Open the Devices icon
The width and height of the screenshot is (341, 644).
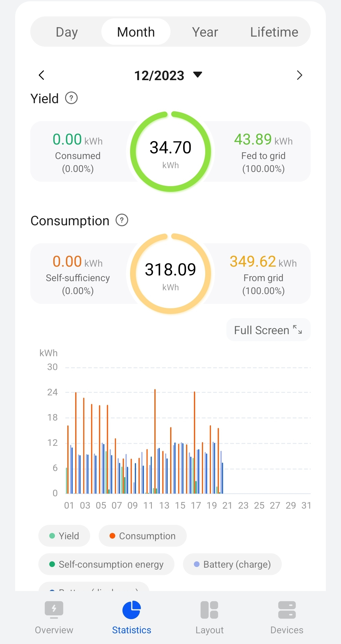(287, 610)
